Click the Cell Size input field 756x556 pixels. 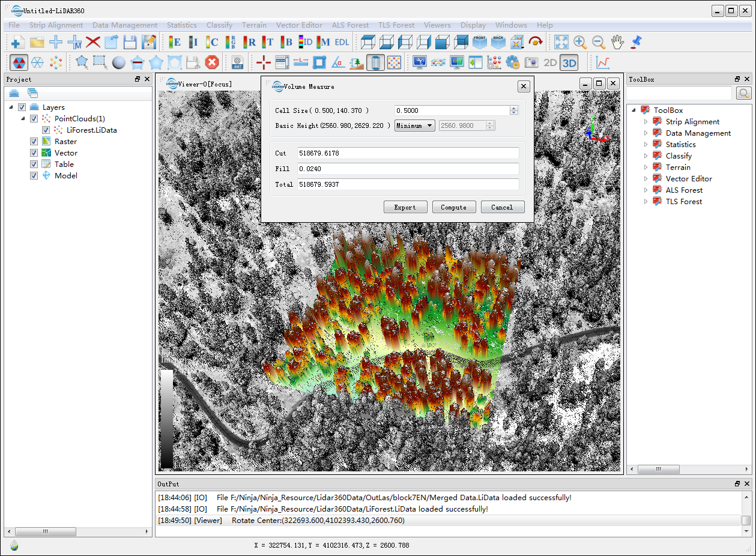pyautogui.click(x=452, y=110)
